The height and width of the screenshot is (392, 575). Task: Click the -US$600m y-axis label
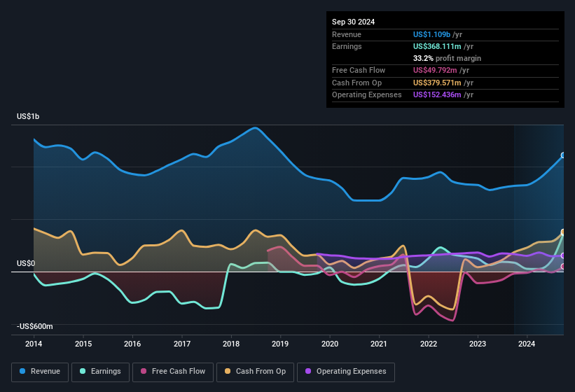click(35, 326)
